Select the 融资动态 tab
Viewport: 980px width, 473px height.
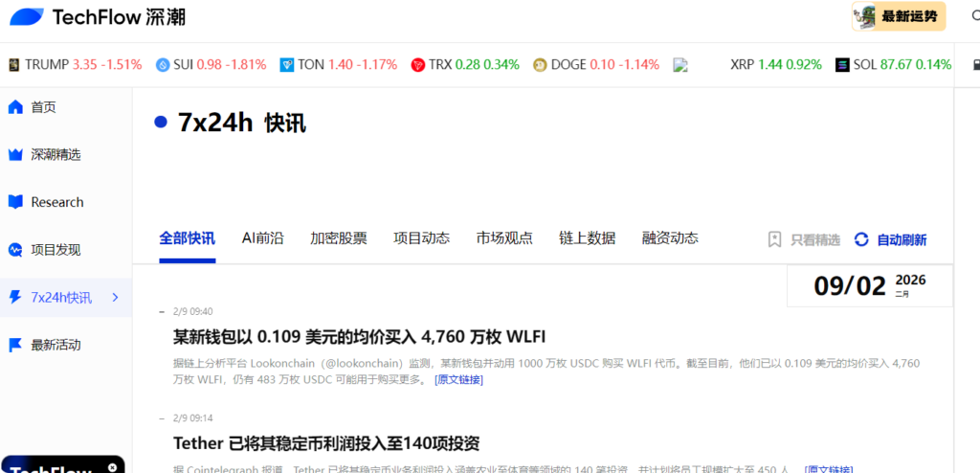[x=670, y=238]
